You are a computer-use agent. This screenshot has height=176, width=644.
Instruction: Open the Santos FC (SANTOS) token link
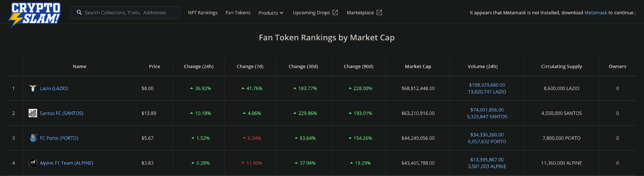pyautogui.click(x=62, y=114)
